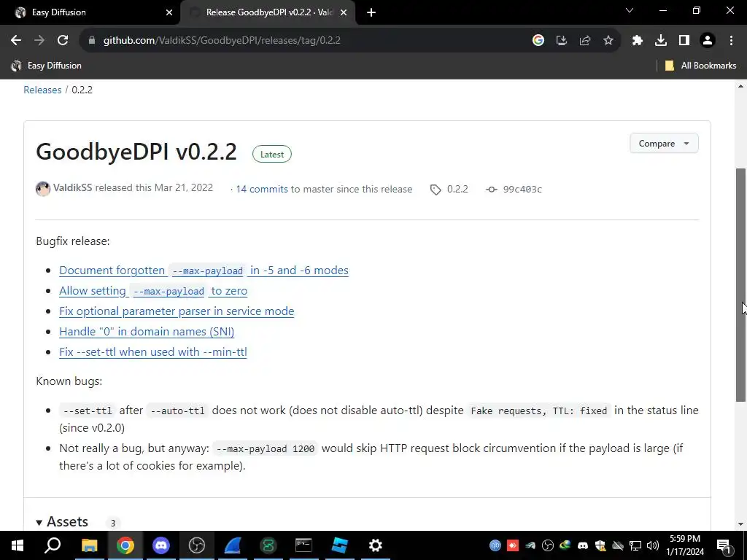Screen dimensions: 747x560
Task: View site info via padlock icon
Action: pyautogui.click(x=92, y=41)
